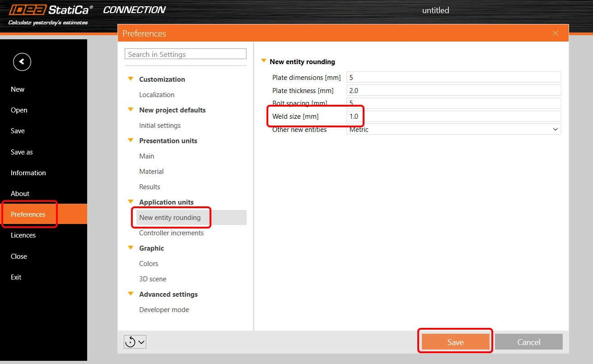The height and width of the screenshot is (364, 593).
Task: Open Controller increments page
Action: (x=172, y=233)
